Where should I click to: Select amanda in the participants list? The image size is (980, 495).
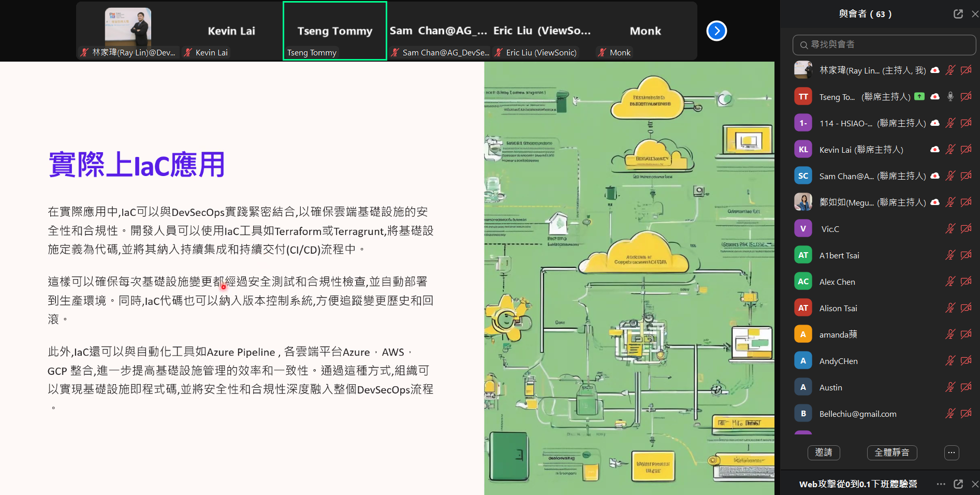click(838, 334)
